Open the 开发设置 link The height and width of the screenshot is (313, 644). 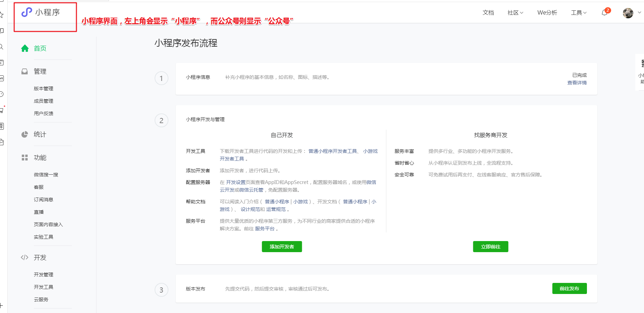(236, 182)
